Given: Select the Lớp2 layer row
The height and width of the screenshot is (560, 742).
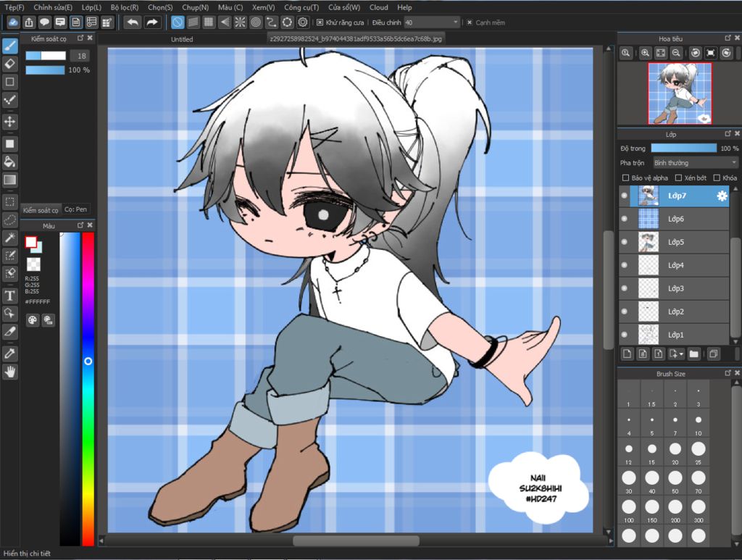Looking at the screenshot, I should (674, 312).
